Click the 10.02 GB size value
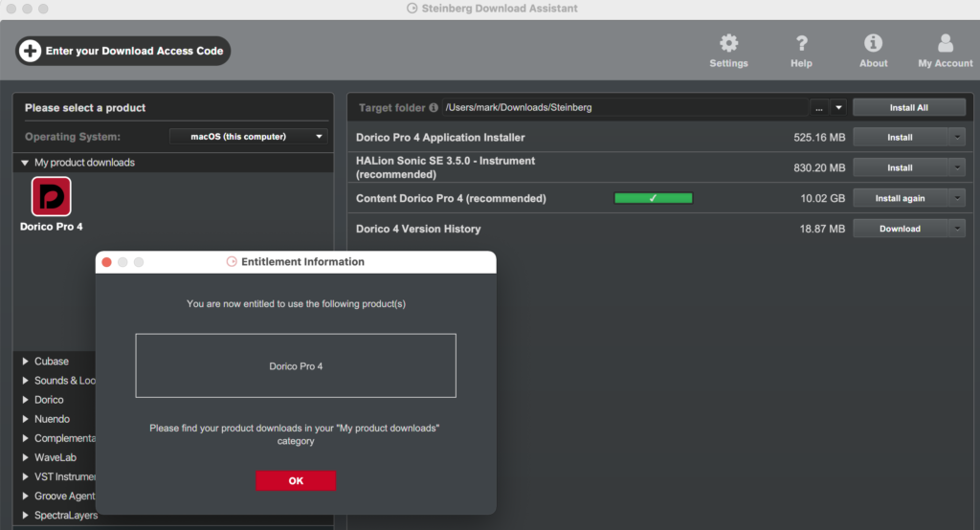This screenshot has width=980, height=530. pos(822,198)
